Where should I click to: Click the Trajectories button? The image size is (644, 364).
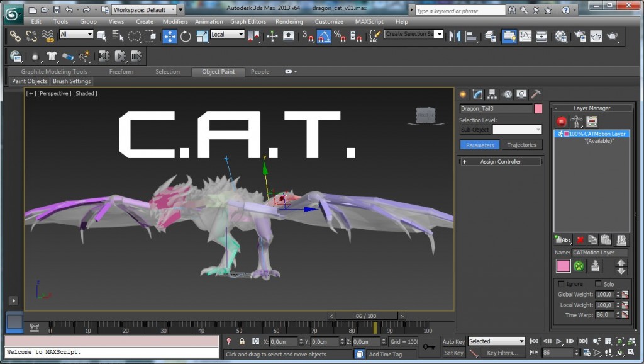tap(521, 145)
